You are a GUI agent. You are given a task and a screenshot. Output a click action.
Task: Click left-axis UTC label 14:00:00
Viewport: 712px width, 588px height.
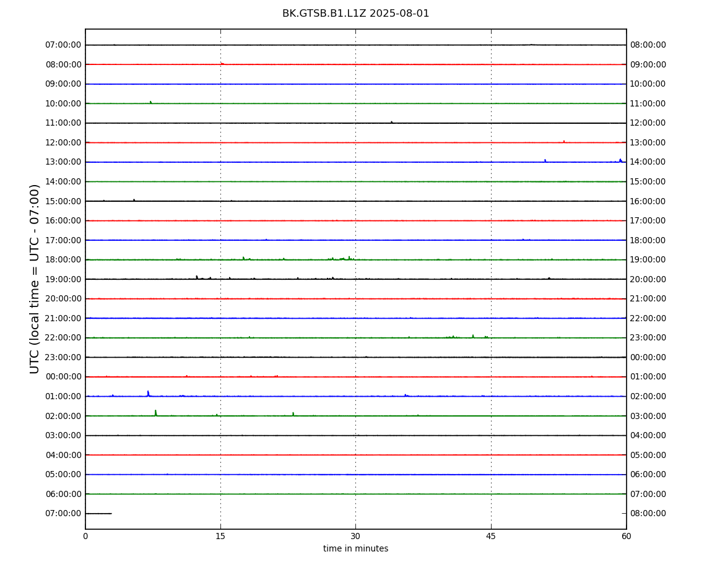click(x=63, y=181)
